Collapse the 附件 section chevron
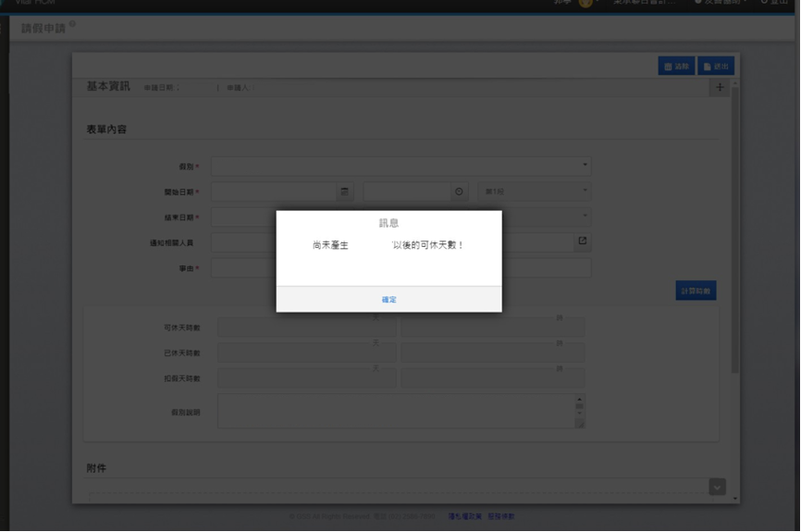This screenshot has height=532, width=801. click(x=717, y=487)
